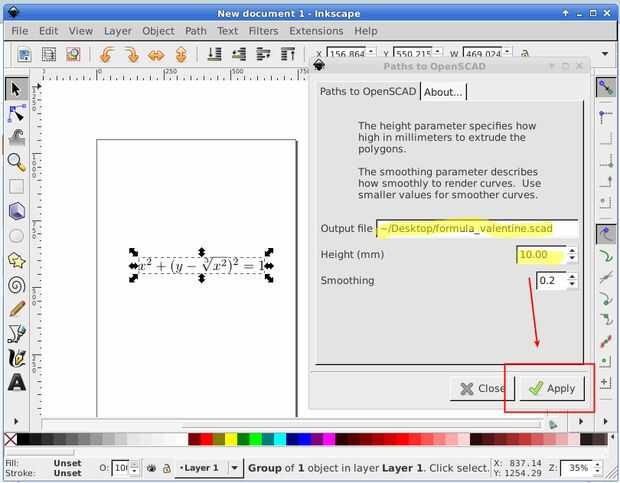Open Layer 1 dropdown arrow

235,468
